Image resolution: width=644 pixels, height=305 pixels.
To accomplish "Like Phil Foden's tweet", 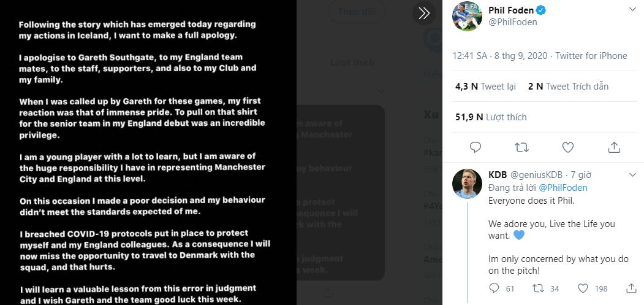I will tap(568, 147).
